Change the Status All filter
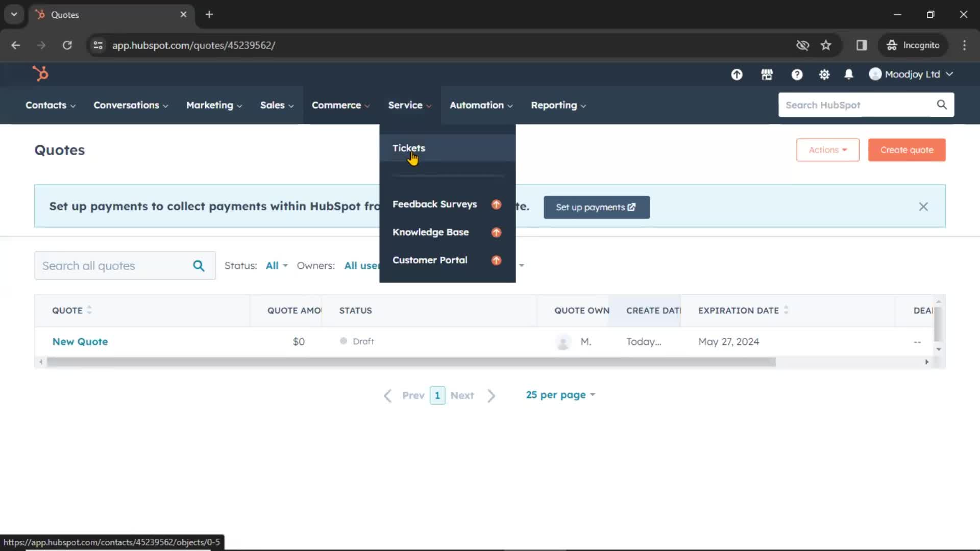This screenshot has height=551, width=980. 277,266
